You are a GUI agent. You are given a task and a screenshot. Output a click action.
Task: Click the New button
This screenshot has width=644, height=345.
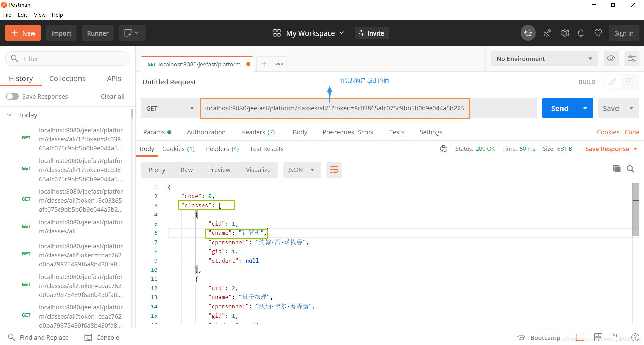coord(23,33)
